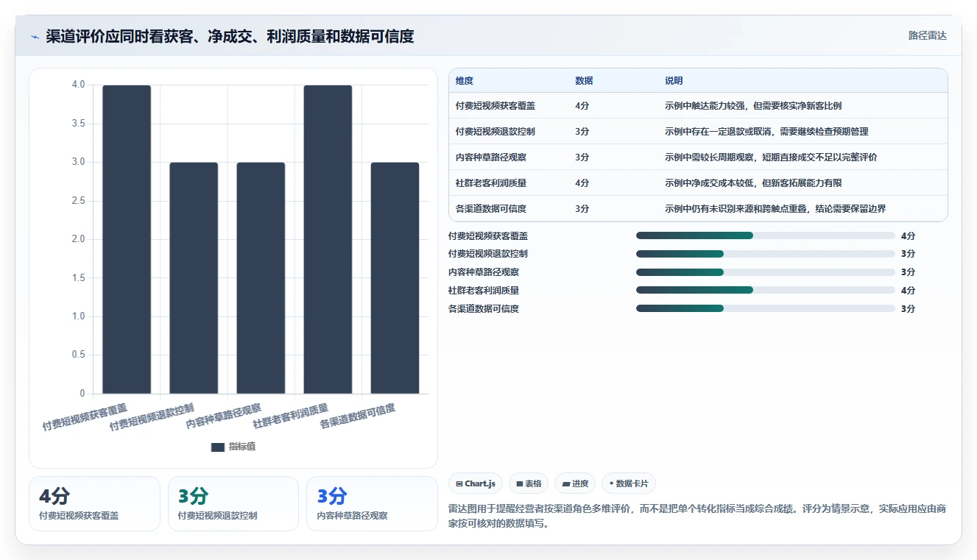Image resolution: width=977 pixels, height=560 pixels.
Task: Click the 付费短视频退款控制 progress bar
Action: 766,254
